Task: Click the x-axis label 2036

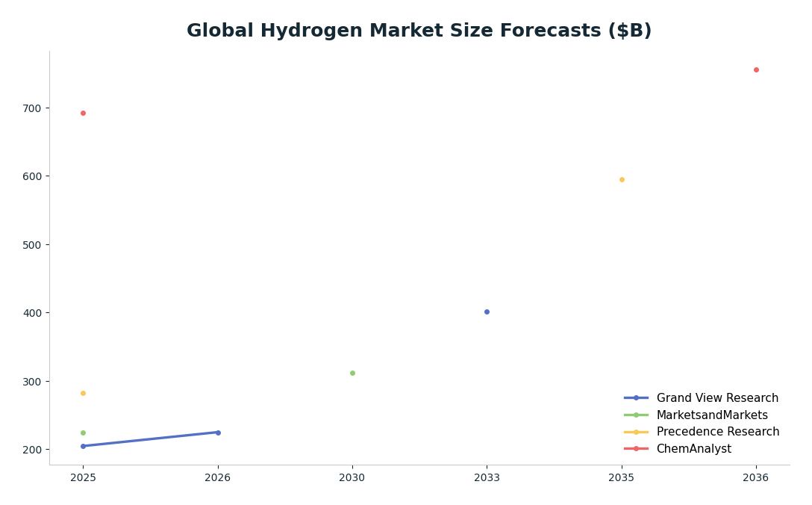Action: pos(756,477)
